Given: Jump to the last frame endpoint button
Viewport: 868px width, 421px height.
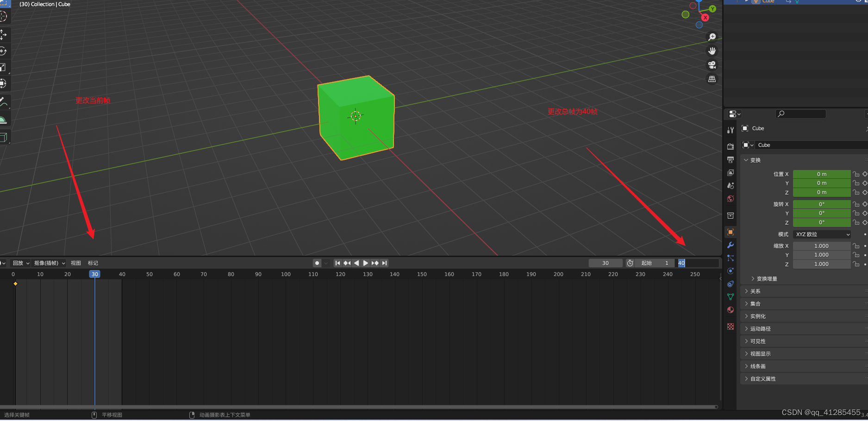Looking at the screenshot, I should (384, 263).
